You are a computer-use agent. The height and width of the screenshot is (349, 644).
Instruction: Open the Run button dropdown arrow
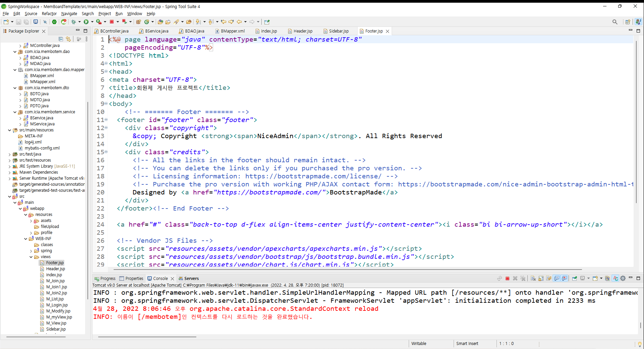pos(92,22)
